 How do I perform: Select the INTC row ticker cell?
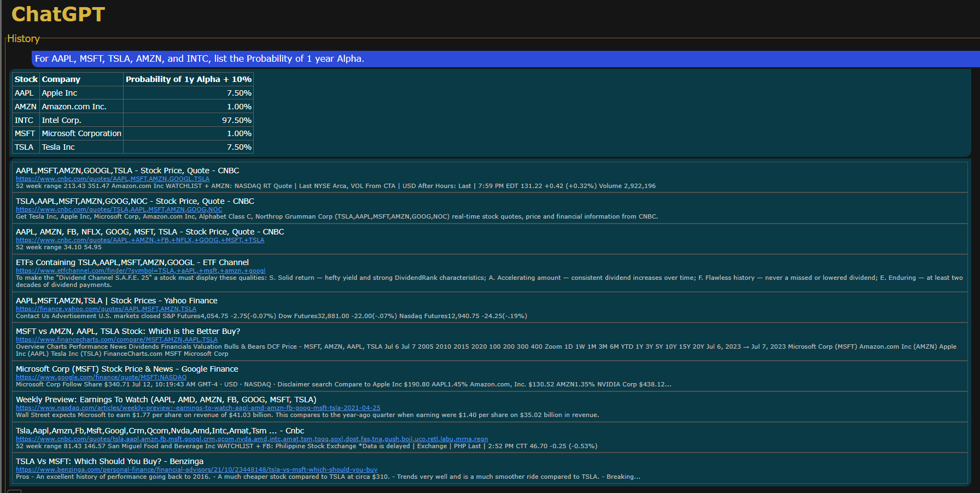[24, 120]
